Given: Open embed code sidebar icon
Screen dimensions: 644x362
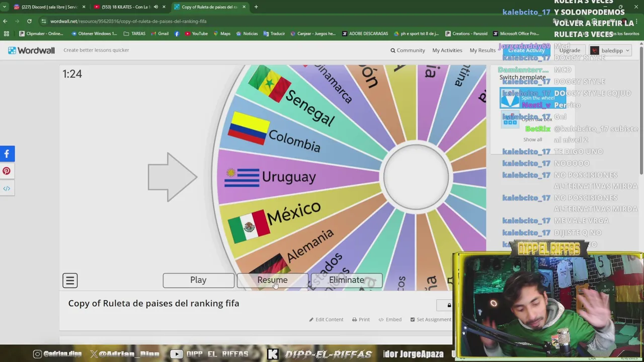Looking at the screenshot, I should click(x=7, y=188).
